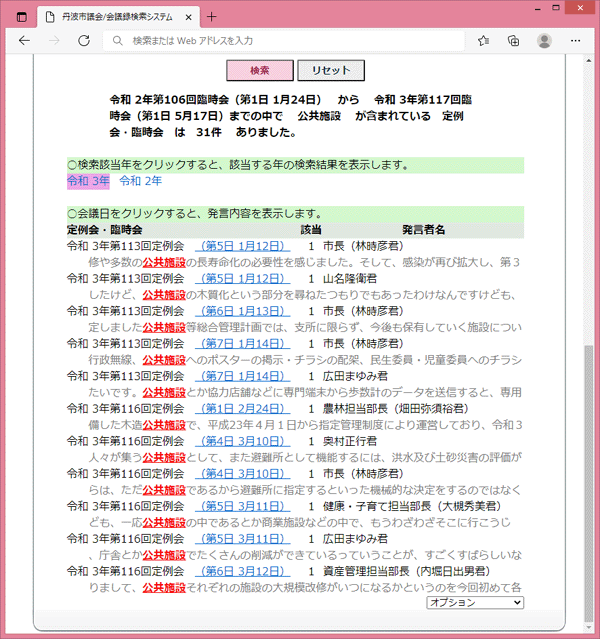Click 健康・子育て担当部長(大槻秀美君) text
Screen dimensions: 600x639
coord(412,507)
